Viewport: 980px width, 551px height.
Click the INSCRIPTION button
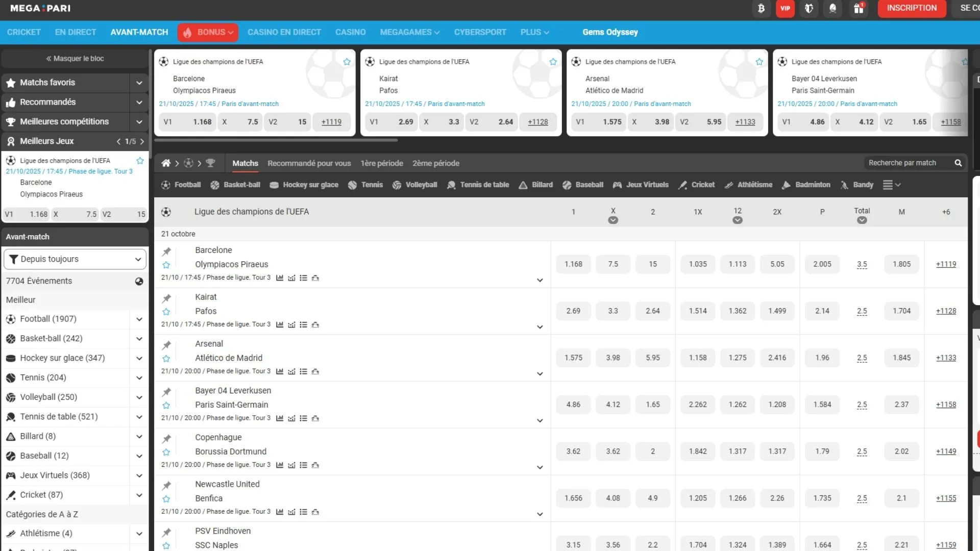(x=912, y=8)
